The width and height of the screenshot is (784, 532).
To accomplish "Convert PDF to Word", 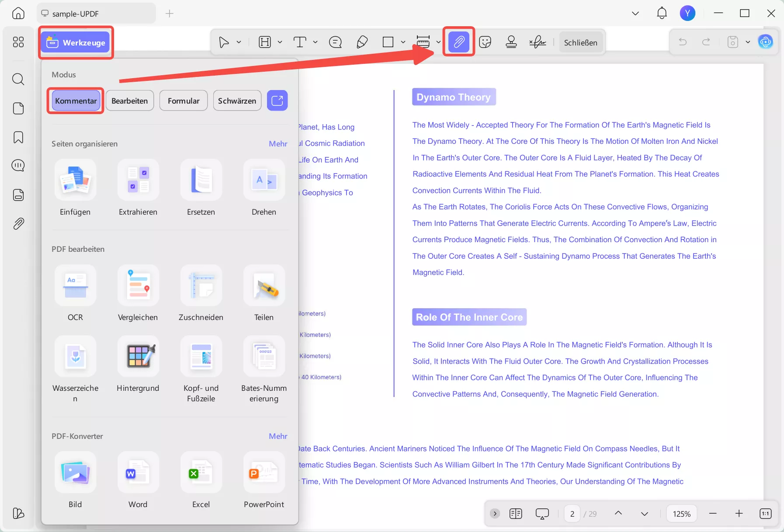I will 138,480.
